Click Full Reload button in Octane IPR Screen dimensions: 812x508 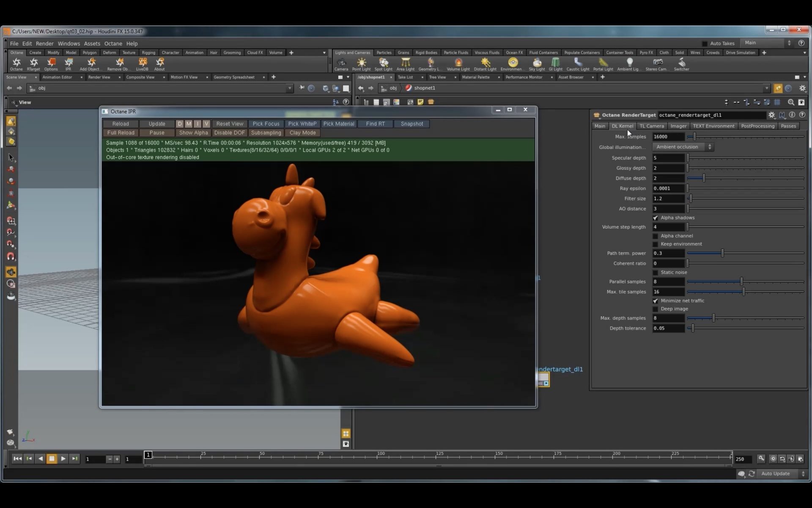[x=121, y=132]
